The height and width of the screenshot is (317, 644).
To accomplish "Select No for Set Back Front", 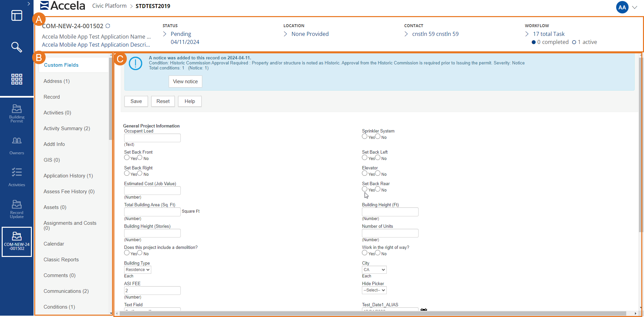I will pyautogui.click(x=140, y=158).
